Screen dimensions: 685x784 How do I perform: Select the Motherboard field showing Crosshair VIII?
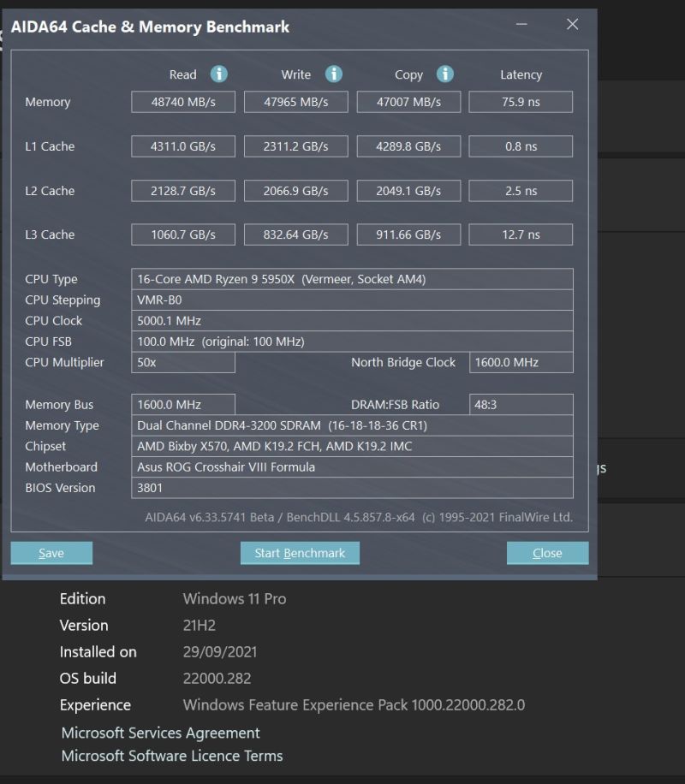pos(353,467)
